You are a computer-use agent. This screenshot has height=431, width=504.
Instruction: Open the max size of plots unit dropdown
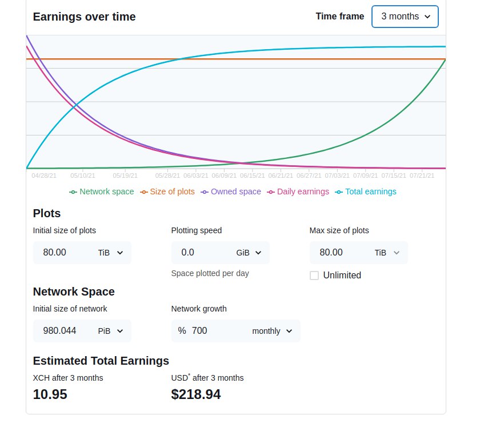388,253
